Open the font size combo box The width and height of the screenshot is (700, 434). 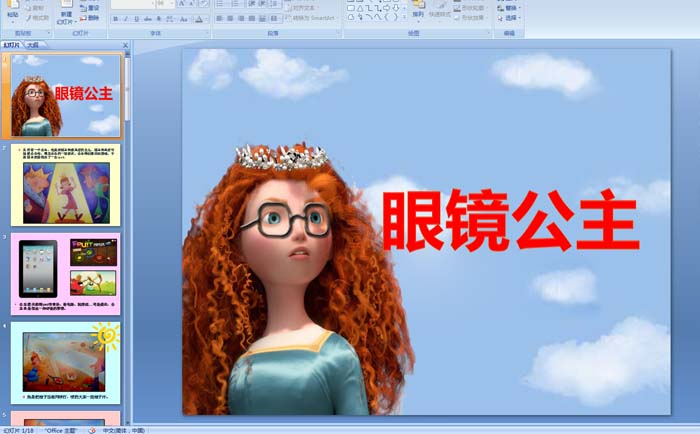pyautogui.click(x=165, y=4)
